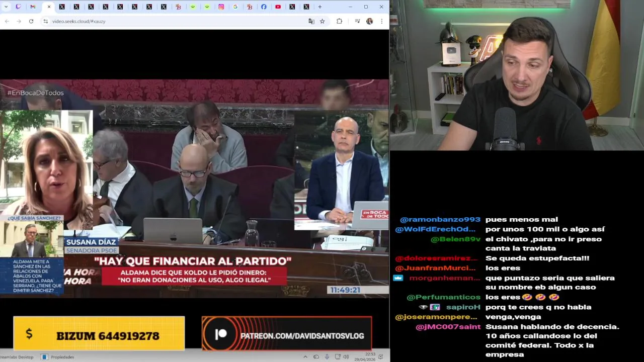
Task: Click the 11:49:21 clock overlay
Action: (x=345, y=290)
